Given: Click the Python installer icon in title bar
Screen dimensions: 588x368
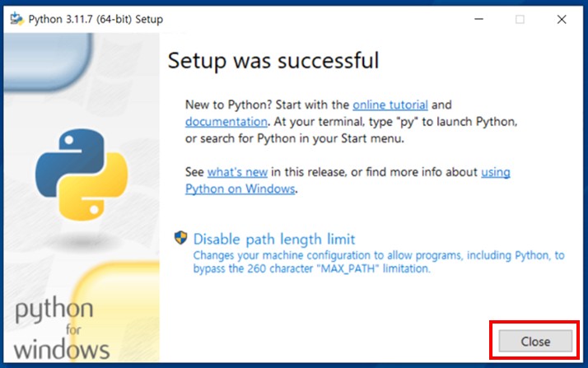Looking at the screenshot, I should pos(16,19).
